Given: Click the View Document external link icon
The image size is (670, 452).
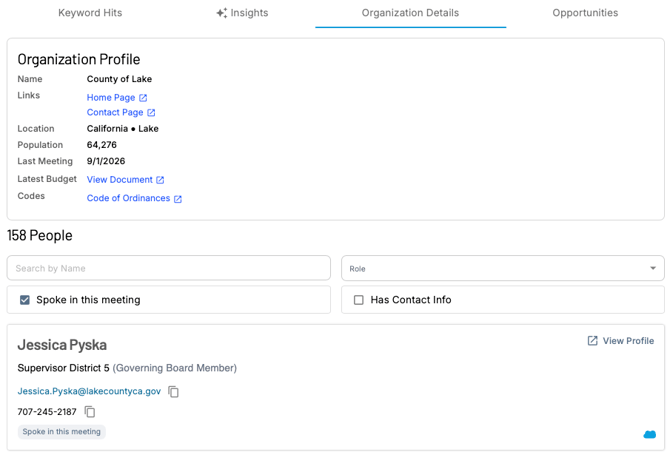Looking at the screenshot, I should click(x=160, y=180).
